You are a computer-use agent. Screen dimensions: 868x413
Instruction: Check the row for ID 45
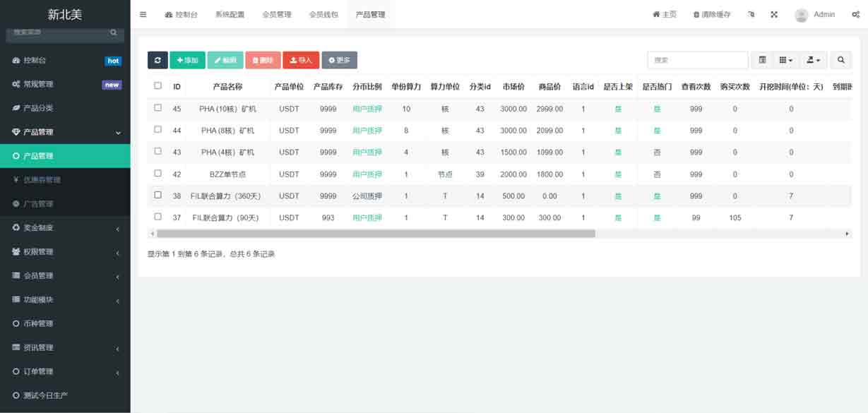coord(157,108)
